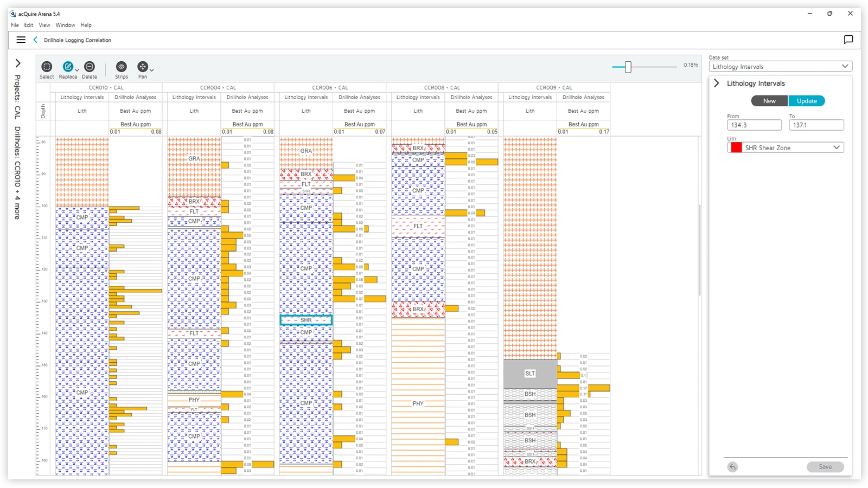Activate the Pan tool icon
This screenshot has width=868, height=488.
click(142, 67)
